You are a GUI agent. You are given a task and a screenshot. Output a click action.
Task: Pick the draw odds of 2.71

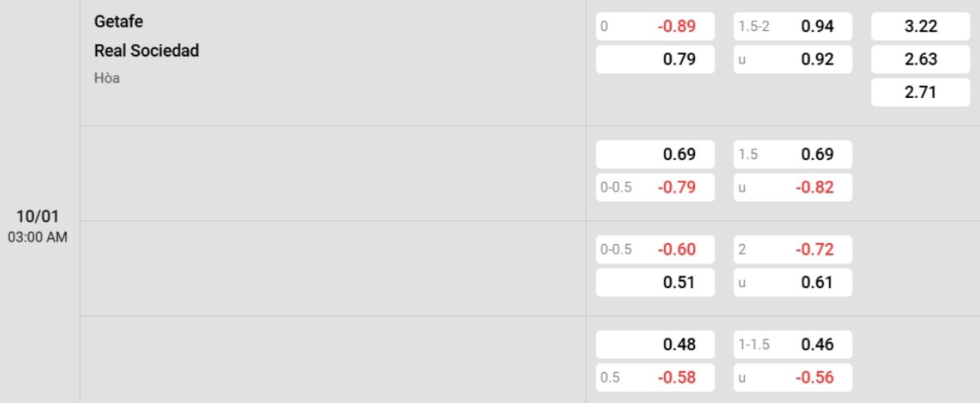(x=920, y=92)
